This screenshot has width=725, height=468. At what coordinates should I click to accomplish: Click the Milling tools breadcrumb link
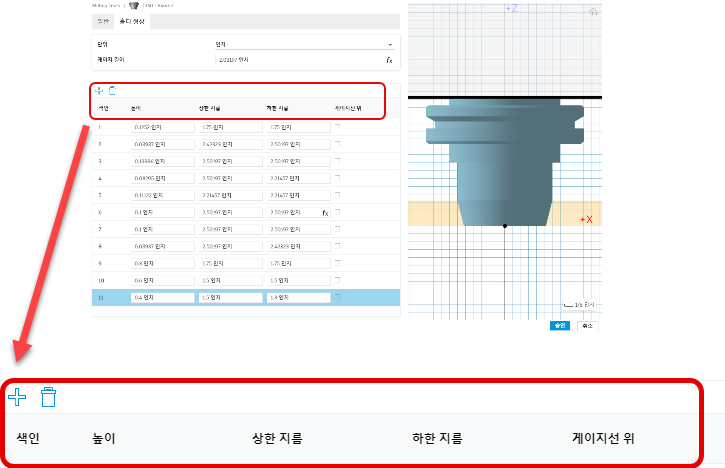click(x=106, y=6)
